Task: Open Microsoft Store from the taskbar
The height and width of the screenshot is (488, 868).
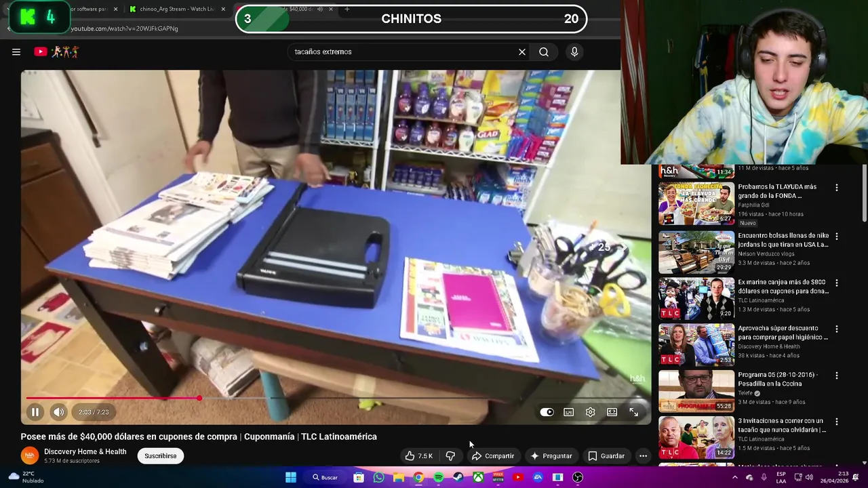Action: [x=359, y=477]
